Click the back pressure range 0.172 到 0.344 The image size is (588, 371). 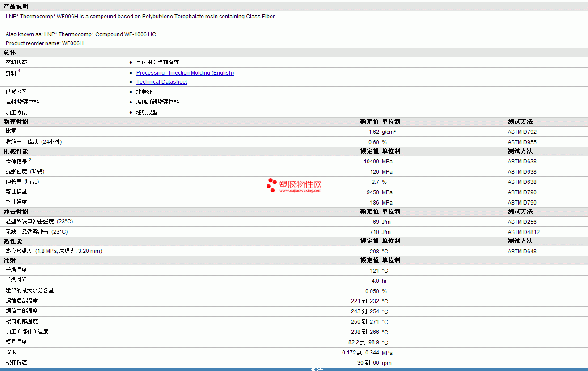(361, 353)
